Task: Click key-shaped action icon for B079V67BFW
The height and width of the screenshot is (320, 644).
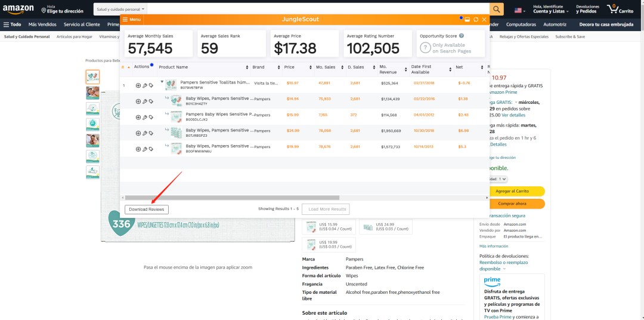Action: 144,85
